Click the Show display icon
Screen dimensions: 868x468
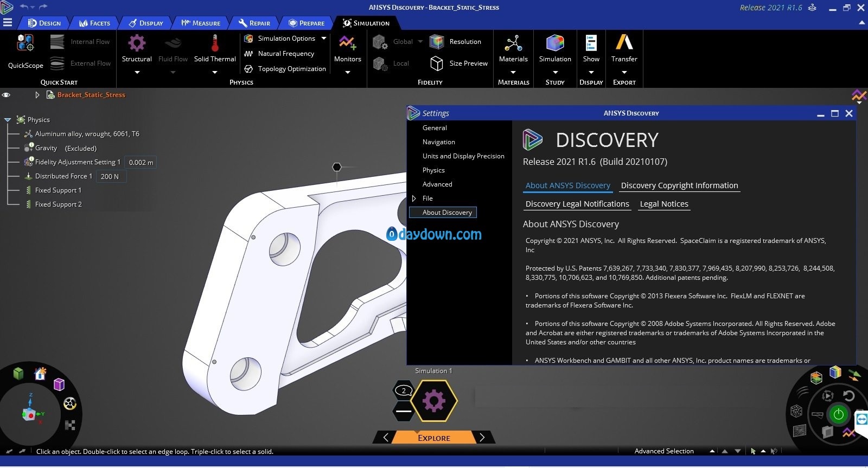point(591,43)
